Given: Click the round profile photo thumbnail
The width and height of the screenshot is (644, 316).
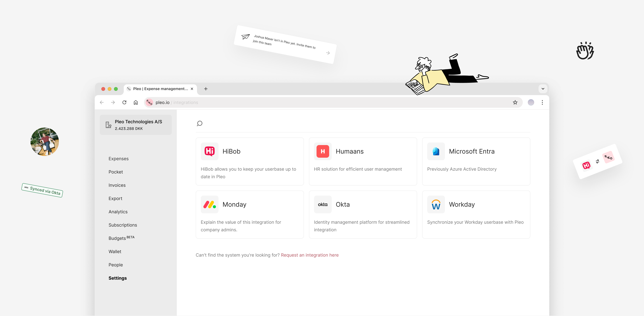Looking at the screenshot, I should coord(45,142).
